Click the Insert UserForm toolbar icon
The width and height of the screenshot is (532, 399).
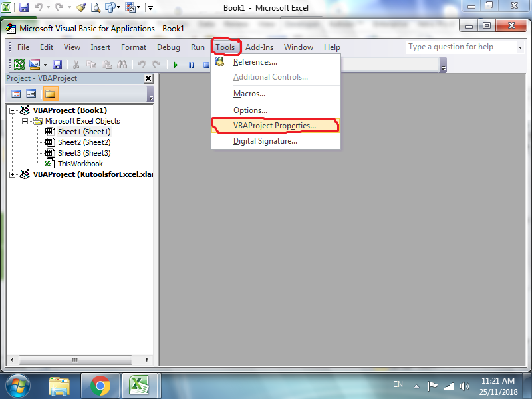click(x=35, y=65)
